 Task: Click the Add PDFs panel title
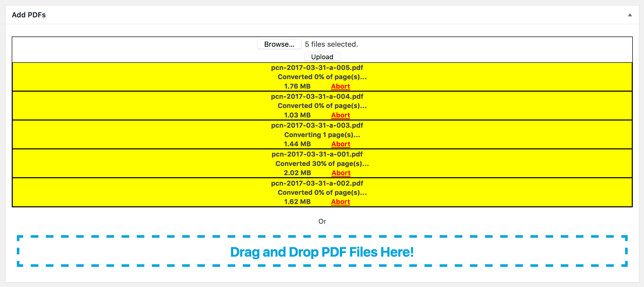click(x=29, y=15)
